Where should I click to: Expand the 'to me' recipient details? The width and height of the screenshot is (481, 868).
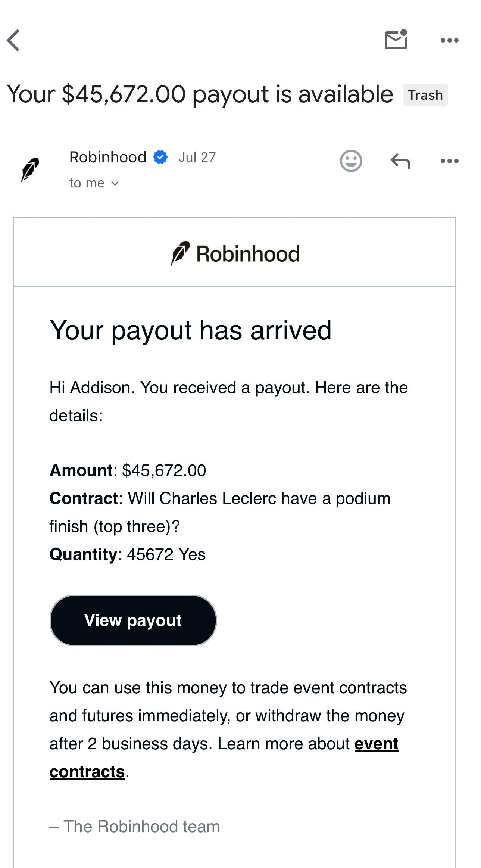[94, 183]
